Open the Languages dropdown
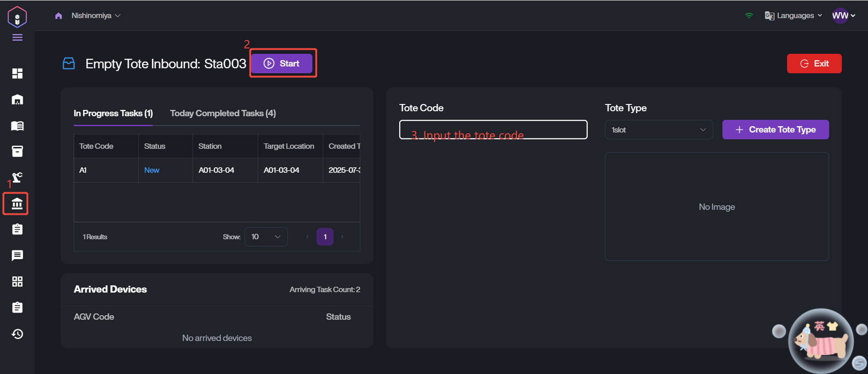Screen dimensions: 868x374 pos(794,15)
